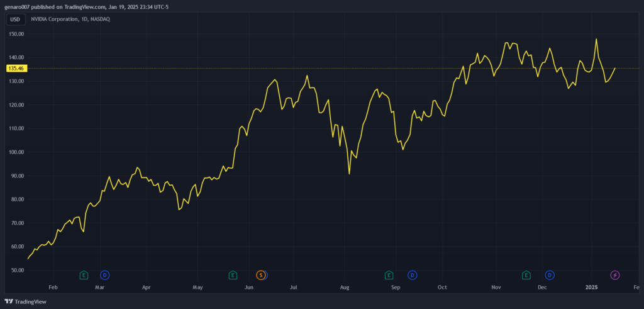Select the 2025 label on the time axis
The width and height of the screenshot is (644, 309).
(591, 288)
